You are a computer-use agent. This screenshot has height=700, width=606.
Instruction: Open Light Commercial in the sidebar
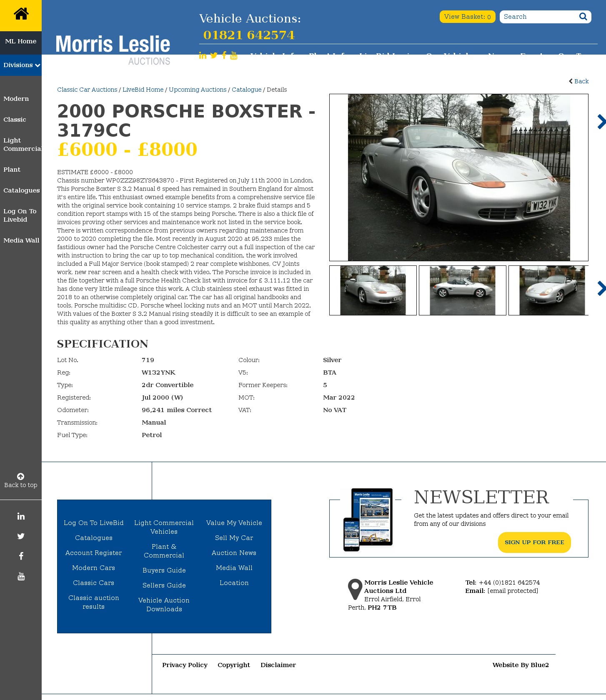click(x=22, y=145)
